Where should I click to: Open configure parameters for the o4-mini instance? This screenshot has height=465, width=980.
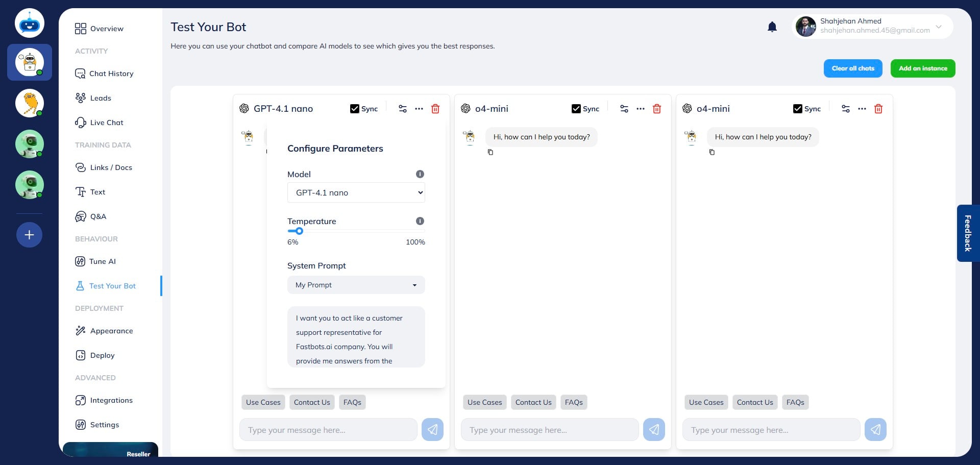[624, 109]
